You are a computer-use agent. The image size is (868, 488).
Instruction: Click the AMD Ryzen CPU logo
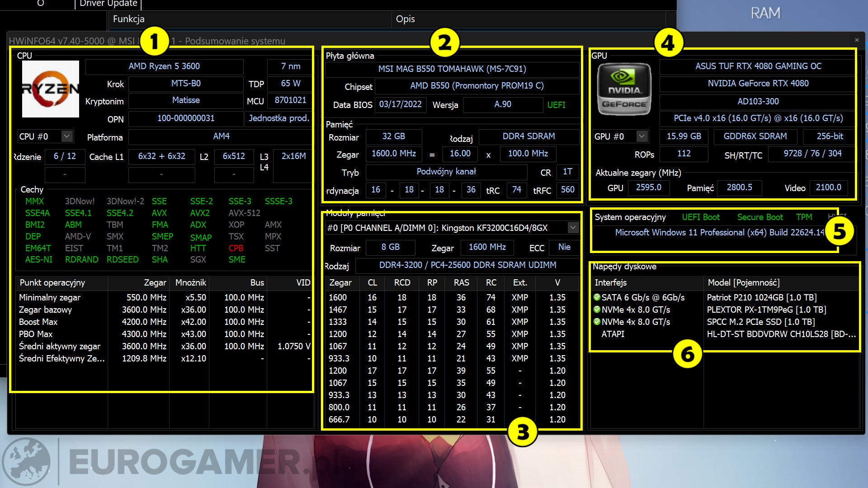click(51, 89)
